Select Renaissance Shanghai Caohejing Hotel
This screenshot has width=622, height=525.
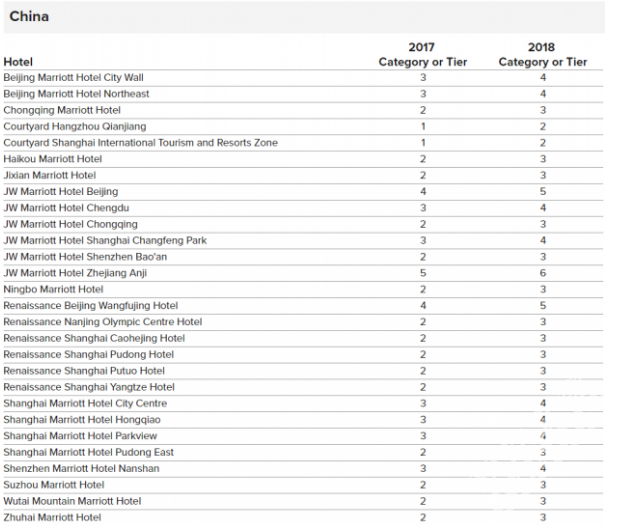pyautogui.click(x=94, y=338)
